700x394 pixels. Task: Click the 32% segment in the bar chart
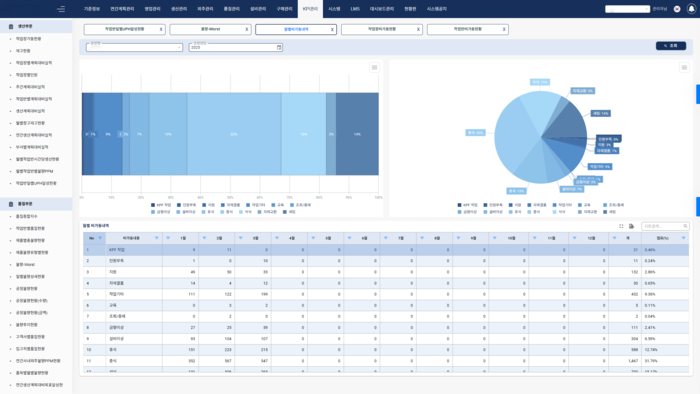[x=234, y=134]
